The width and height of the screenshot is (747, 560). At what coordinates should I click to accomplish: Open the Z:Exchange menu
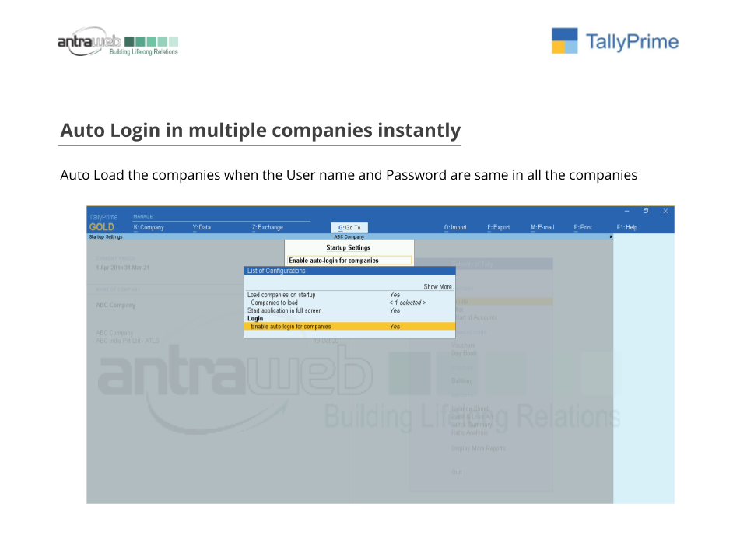coord(267,227)
